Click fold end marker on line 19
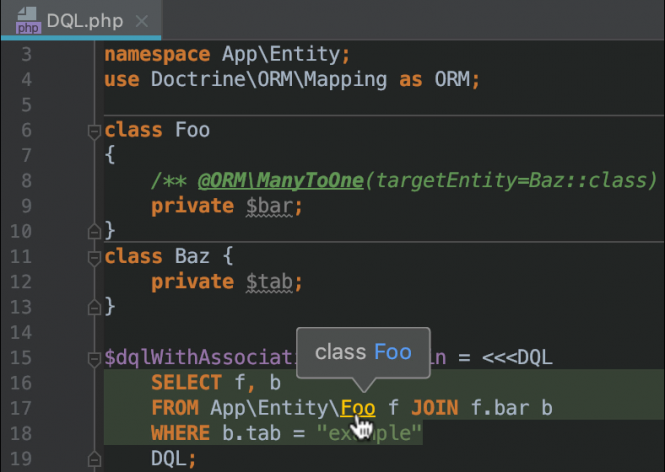Image resolution: width=665 pixels, height=472 pixels. click(x=94, y=459)
